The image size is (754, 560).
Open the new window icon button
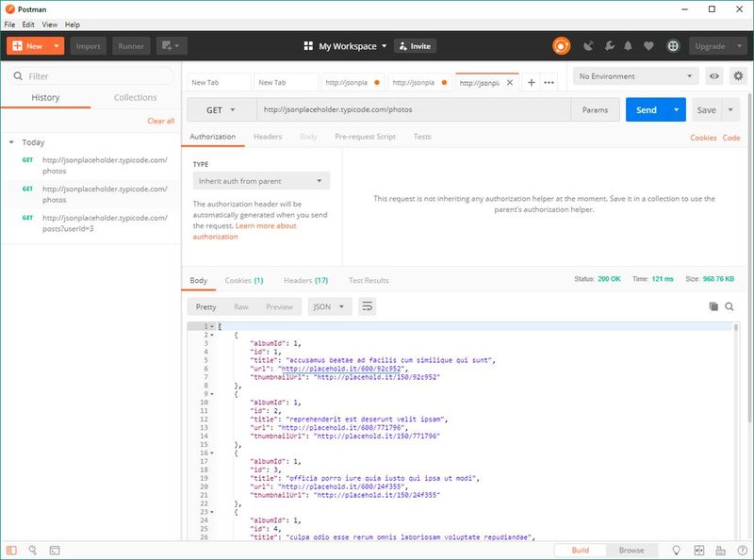[172, 46]
